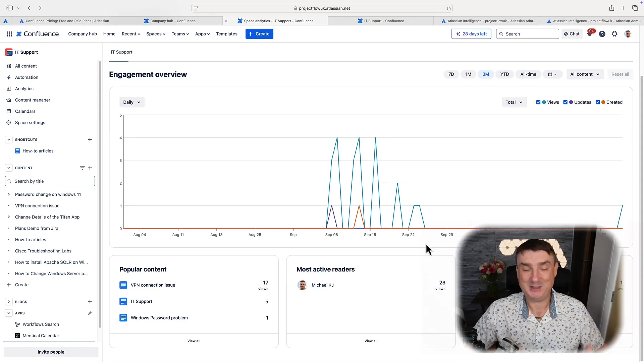Click the IT Support space icon
Viewport: 644px width, 362px height.
[9, 52]
